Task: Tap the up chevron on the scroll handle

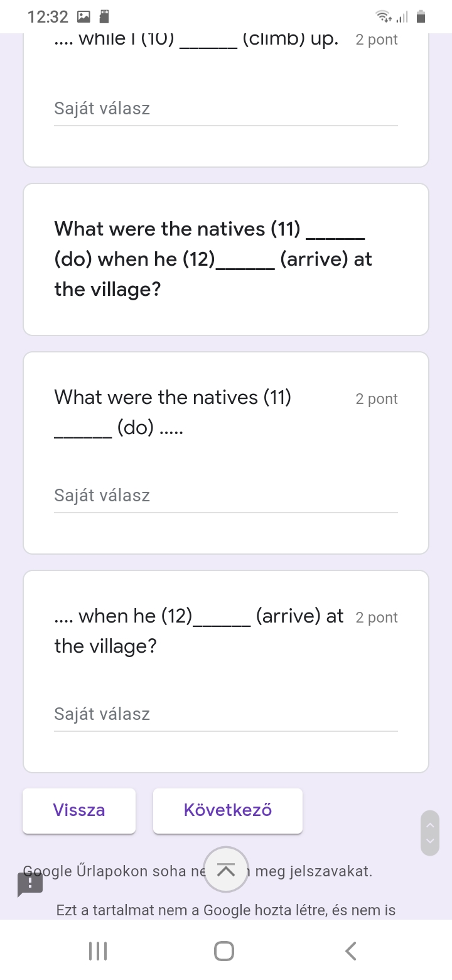Action: click(430, 825)
